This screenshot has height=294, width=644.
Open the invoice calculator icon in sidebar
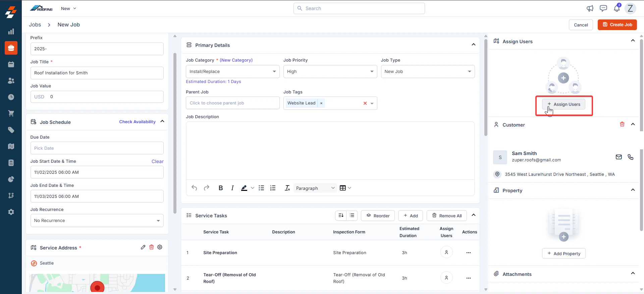(x=11, y=163)
